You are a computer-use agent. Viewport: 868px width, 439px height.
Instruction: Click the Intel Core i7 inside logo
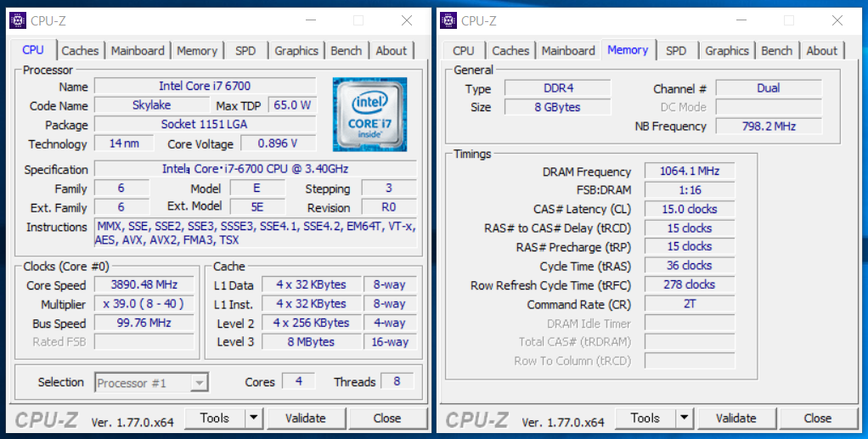(369, 115)
